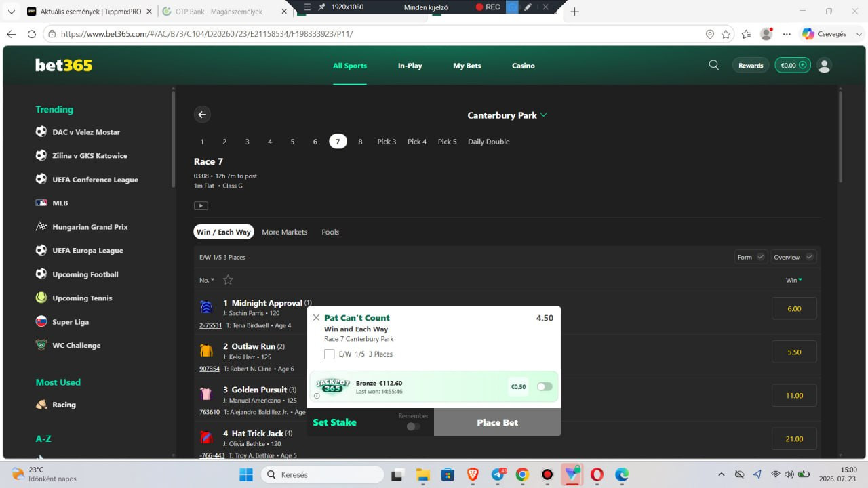The width and height of the screenshot is (868, 488).
Task: Remove Pat Can't Count from bet slip
Action: (316, 317)
